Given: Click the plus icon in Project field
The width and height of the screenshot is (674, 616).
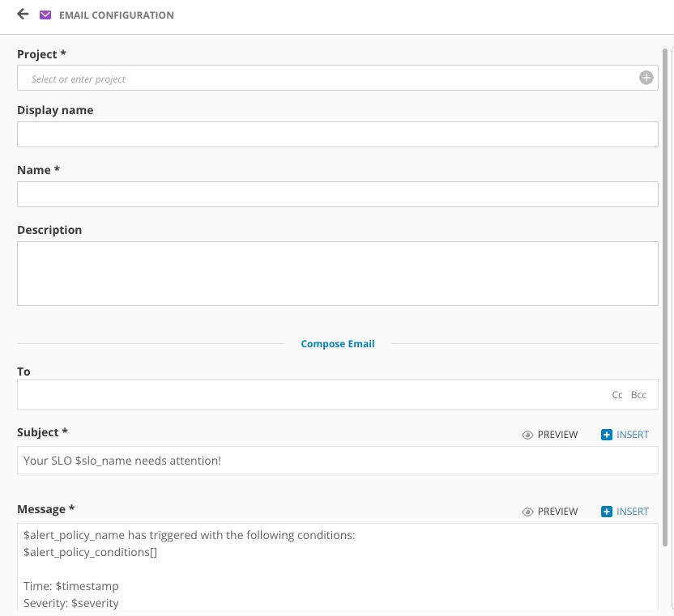Looking at the screenshot, I should tap(646, 78).
